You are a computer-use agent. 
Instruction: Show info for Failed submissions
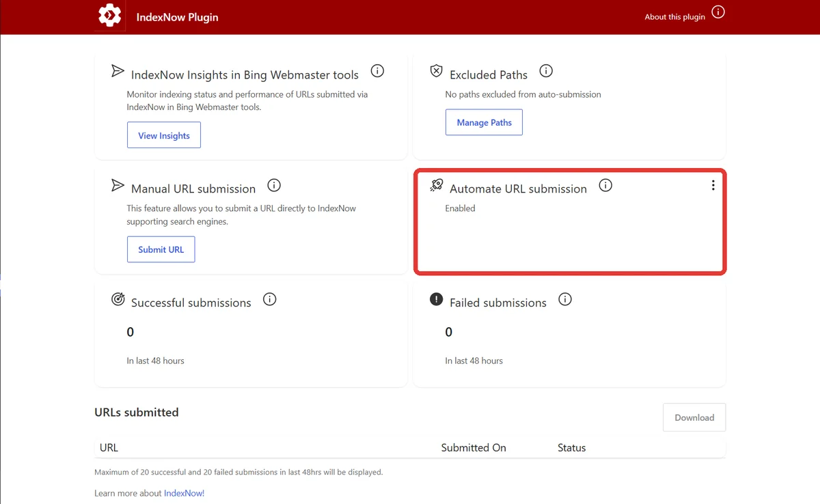click(565, 299)
